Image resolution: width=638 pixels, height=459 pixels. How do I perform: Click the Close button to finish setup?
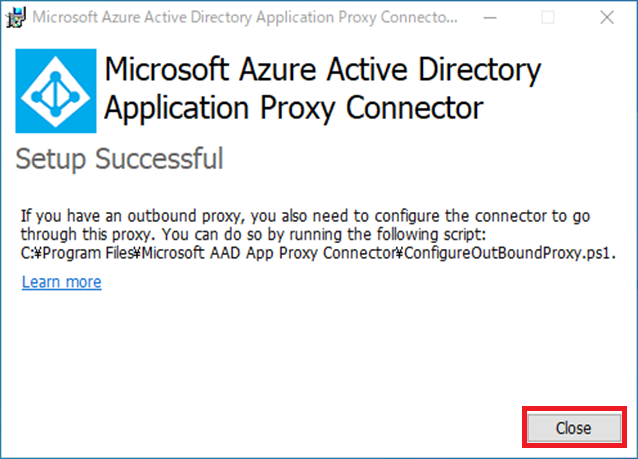pos(574,428)
